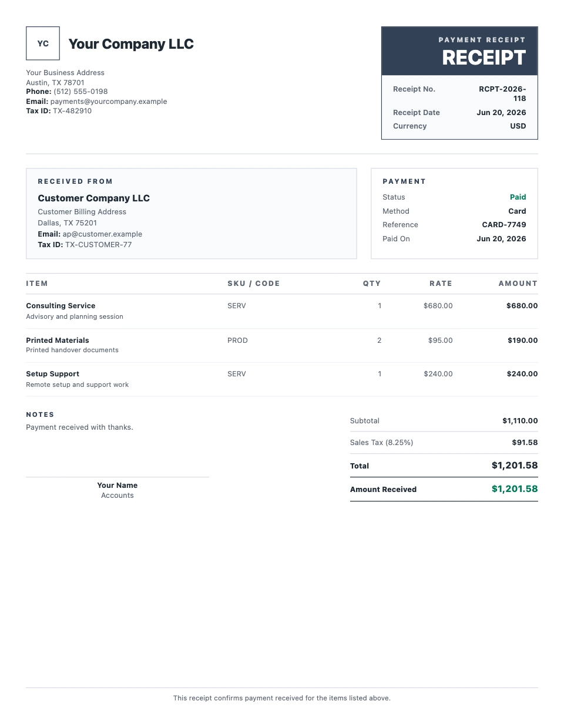Click the payment method value 'Card'
The width and height of the screenshot is (564, 728).
pyautogui.click(x=517, y=211)
